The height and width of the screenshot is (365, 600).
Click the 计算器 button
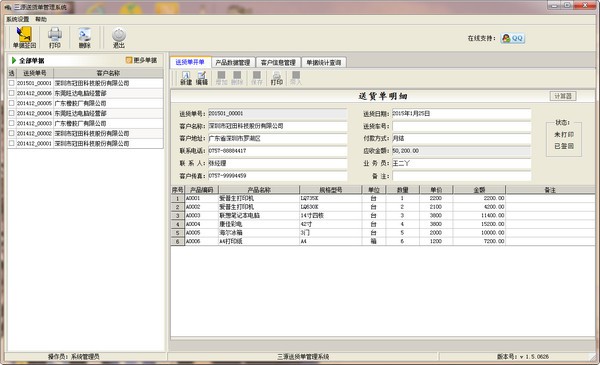point(563,96)
